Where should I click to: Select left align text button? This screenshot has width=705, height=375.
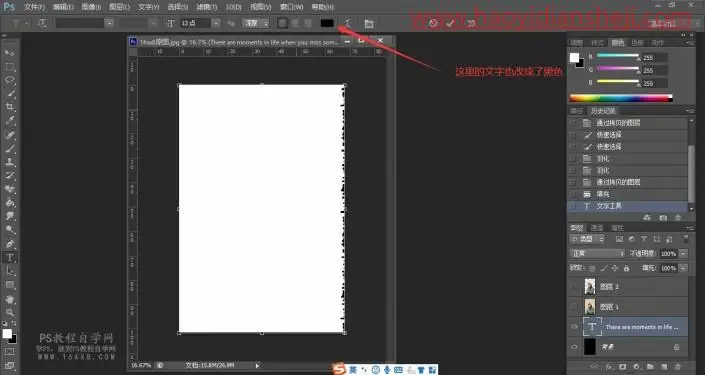click(x=282, y=23)
